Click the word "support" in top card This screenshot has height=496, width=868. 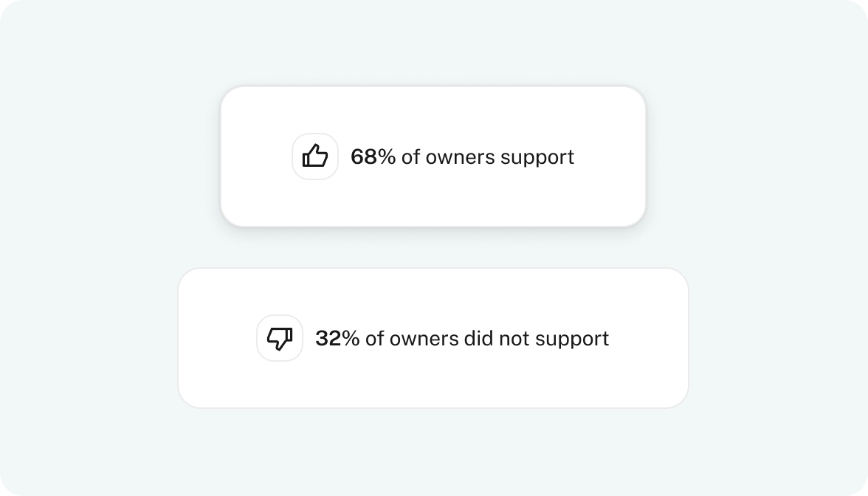537,158
